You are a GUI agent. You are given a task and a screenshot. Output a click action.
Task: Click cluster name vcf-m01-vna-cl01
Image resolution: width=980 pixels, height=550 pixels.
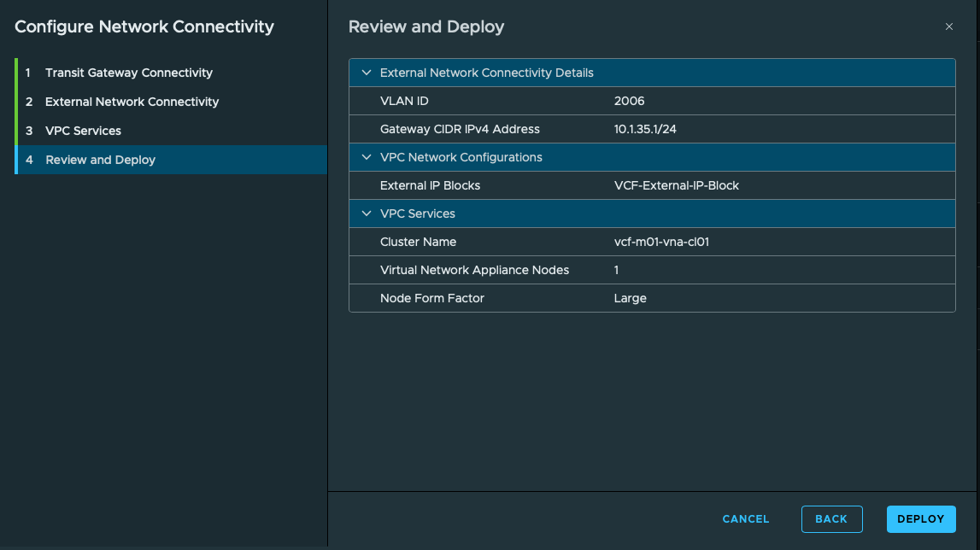pyautogui.click(x=661, y=241)
